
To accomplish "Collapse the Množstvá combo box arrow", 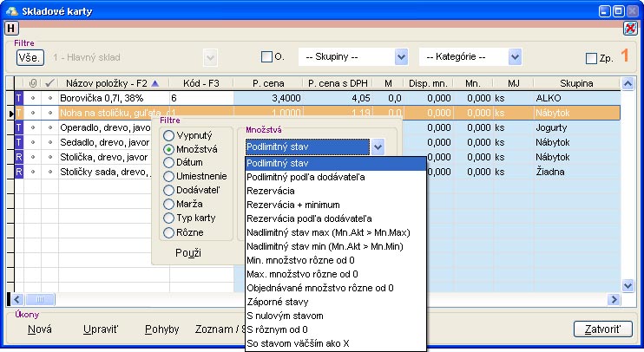I will [x=378, y=147].
